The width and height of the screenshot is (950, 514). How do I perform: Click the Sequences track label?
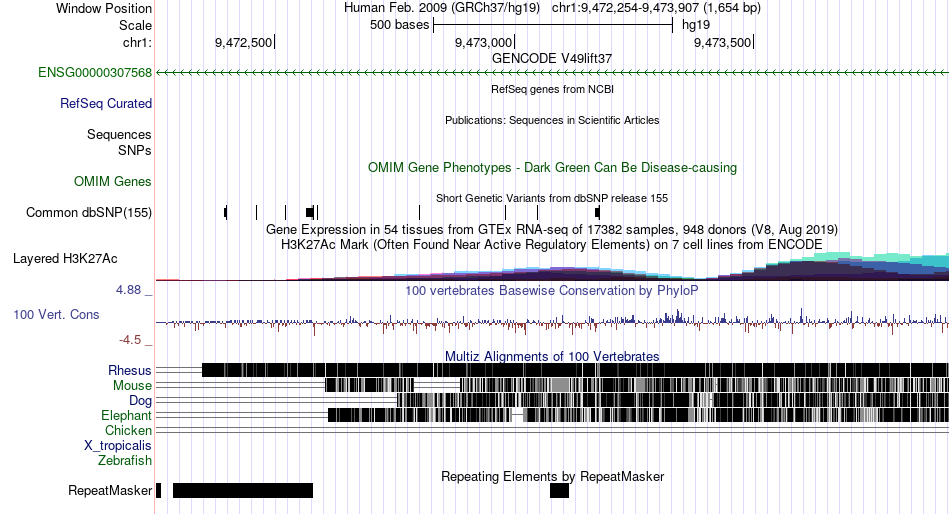click(119, 135)
